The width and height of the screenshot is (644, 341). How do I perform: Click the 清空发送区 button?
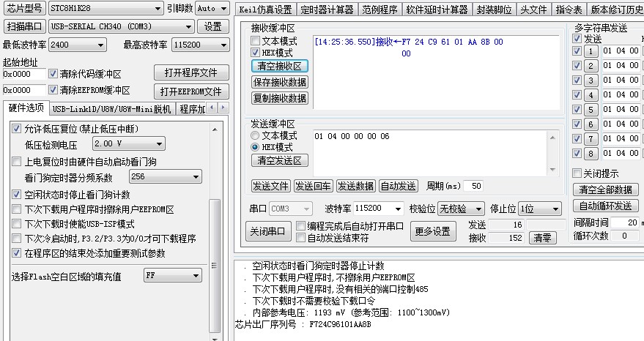click(x=280, y=160)
